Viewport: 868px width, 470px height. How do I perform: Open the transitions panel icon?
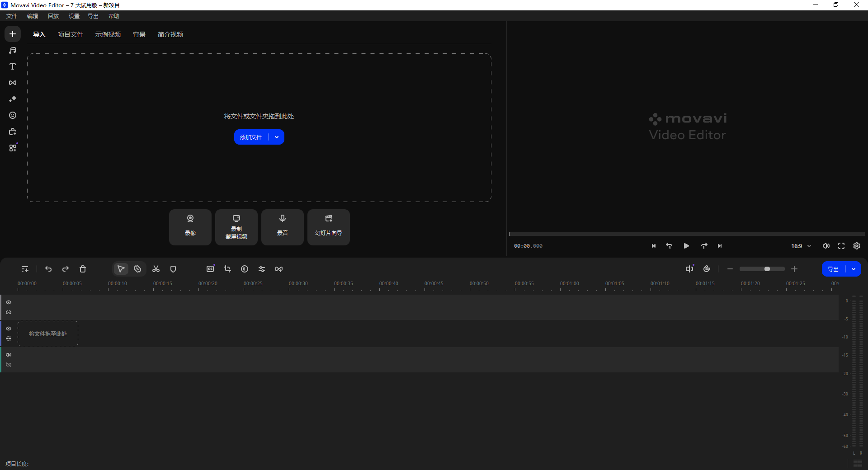click(13, 83)
